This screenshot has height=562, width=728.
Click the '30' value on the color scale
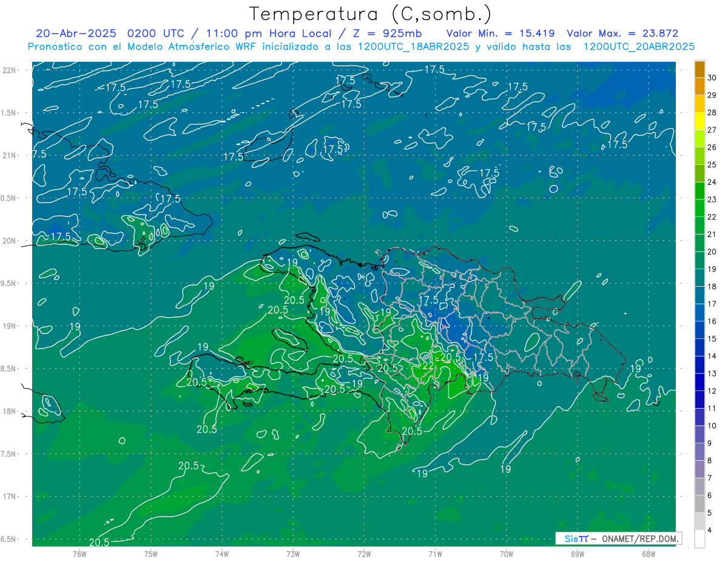pyautogui.click(x=712, y=78)
